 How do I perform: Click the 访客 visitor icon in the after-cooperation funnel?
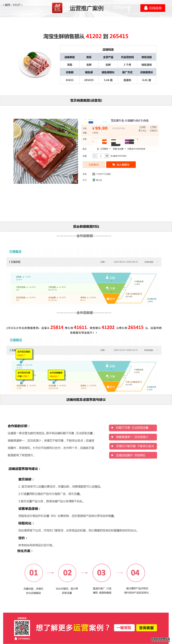click(107, 366)
